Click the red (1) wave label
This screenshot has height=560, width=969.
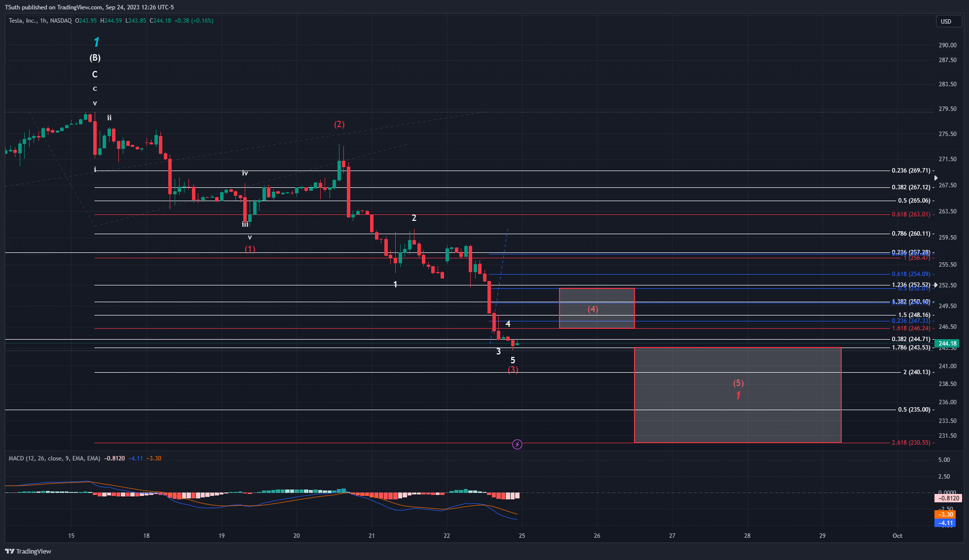pyautogui.click(x=250, y=249)
